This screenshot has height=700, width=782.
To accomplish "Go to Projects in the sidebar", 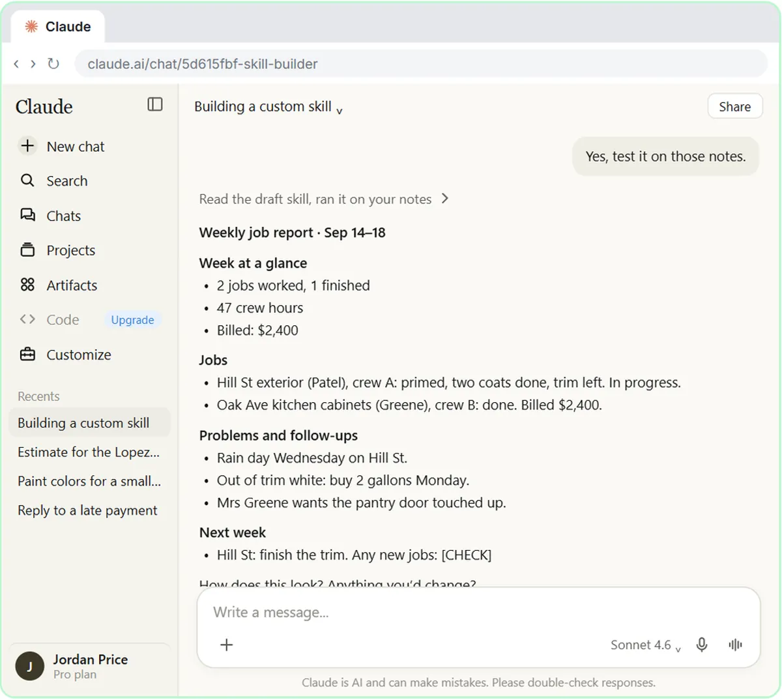I will [89, 250].
